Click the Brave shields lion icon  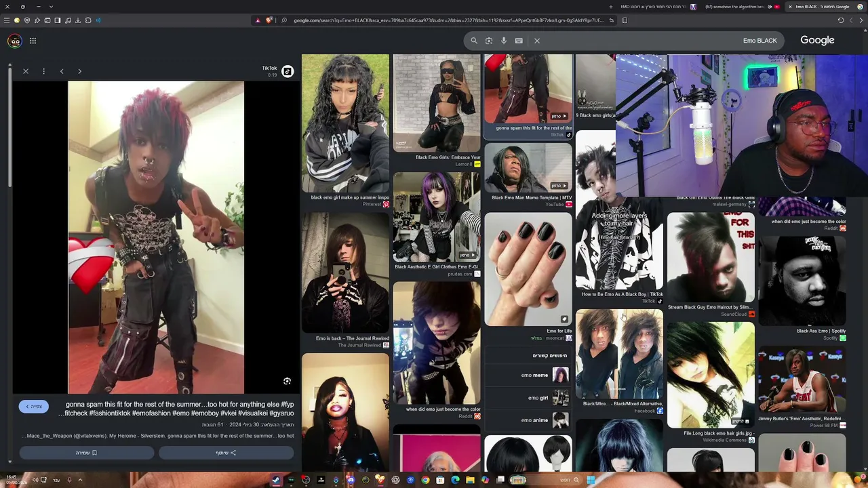pyautogui.click(x=269, y=20)
